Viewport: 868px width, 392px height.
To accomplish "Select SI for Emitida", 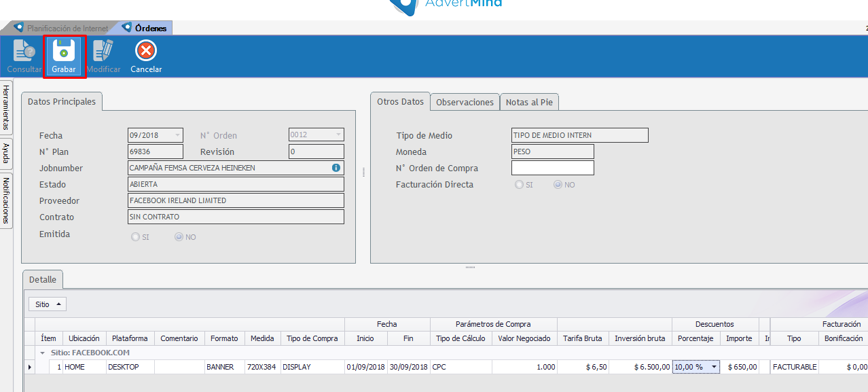I will (136, 237).
